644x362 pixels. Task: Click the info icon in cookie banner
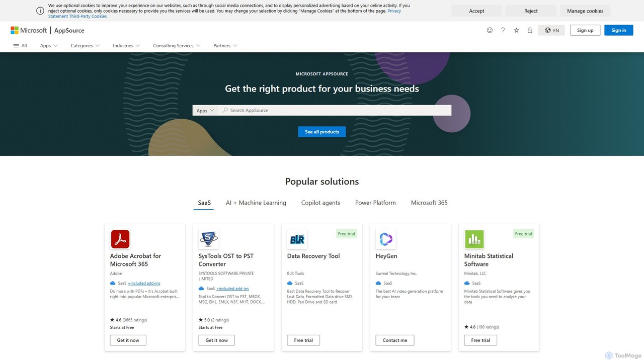pos(40,11)
